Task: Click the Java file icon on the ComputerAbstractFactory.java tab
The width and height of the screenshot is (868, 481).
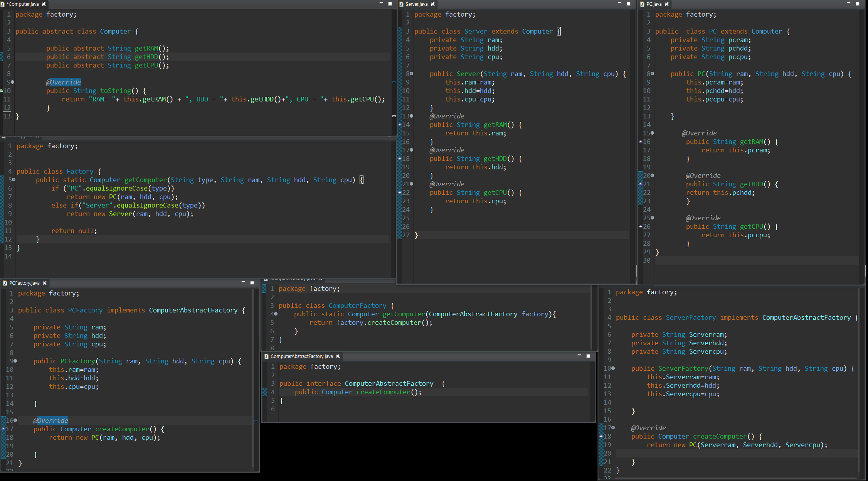Action: (266, 356)
